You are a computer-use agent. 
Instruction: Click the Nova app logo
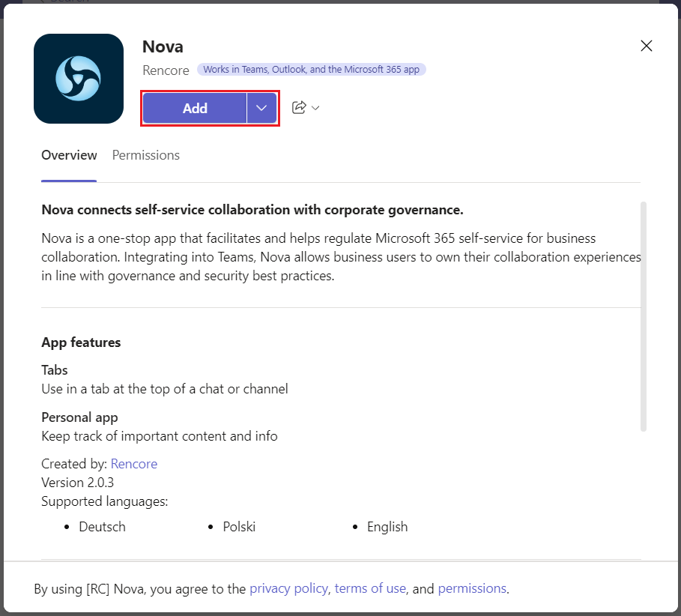click(79, 79)
